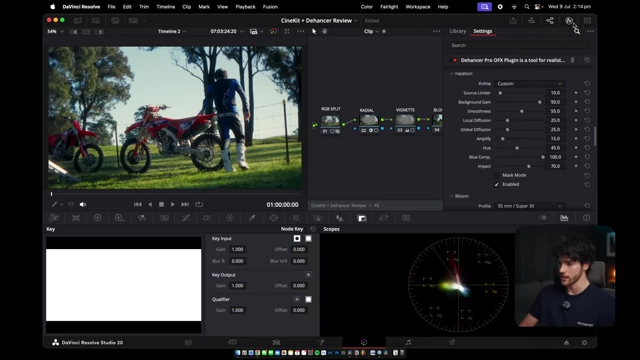
Task: Open the Camera Raw palette
Action: pyautogui.click(x=54, y=218)
